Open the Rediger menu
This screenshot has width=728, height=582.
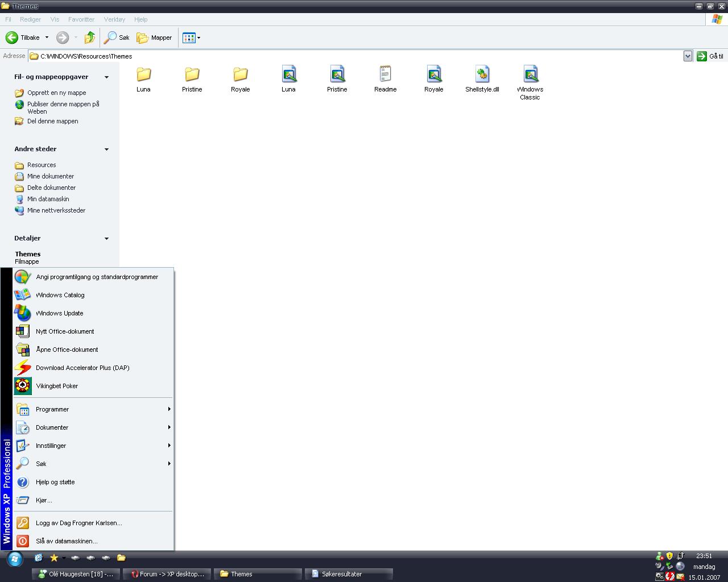tap(30, 19)
